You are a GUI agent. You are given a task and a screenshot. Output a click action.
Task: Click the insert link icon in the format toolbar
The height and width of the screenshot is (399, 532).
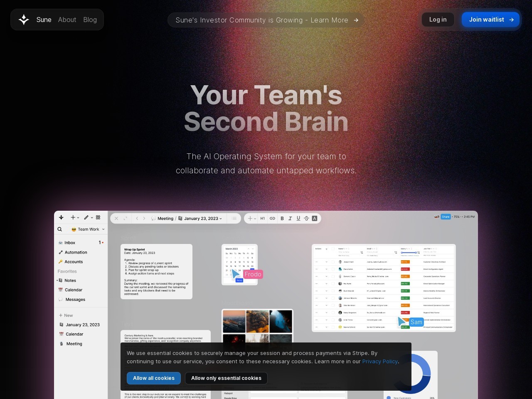272,218
